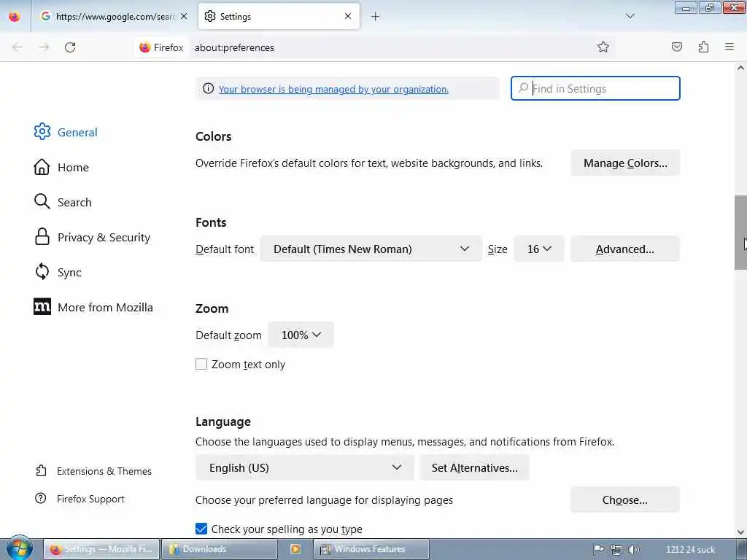Viewport: 747px width, 560px height.
Task: Open More from Mozilla
Action: coord(93,307)
